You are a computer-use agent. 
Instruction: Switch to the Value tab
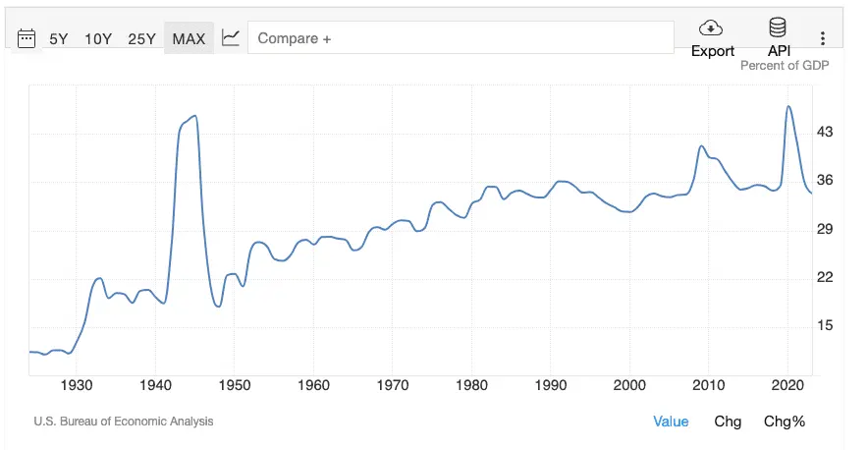coord(671,422)
